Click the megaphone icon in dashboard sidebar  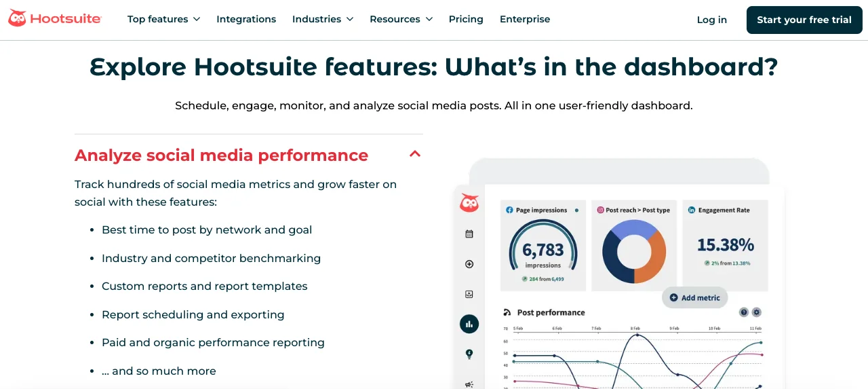point(469,384)
